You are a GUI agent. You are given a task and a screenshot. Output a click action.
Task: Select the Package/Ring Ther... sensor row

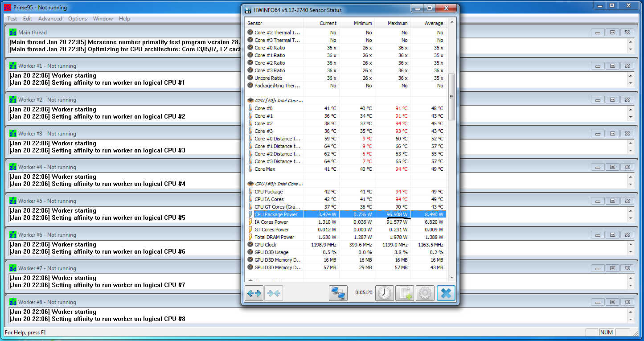[346, 86]
